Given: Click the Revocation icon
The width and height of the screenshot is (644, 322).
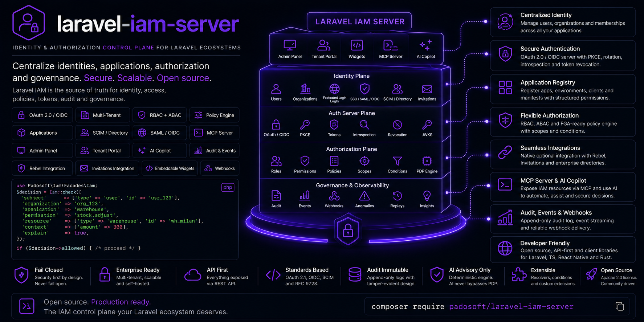Looking at the screenshot, I should pyautogui.click(x=398, y=125).
